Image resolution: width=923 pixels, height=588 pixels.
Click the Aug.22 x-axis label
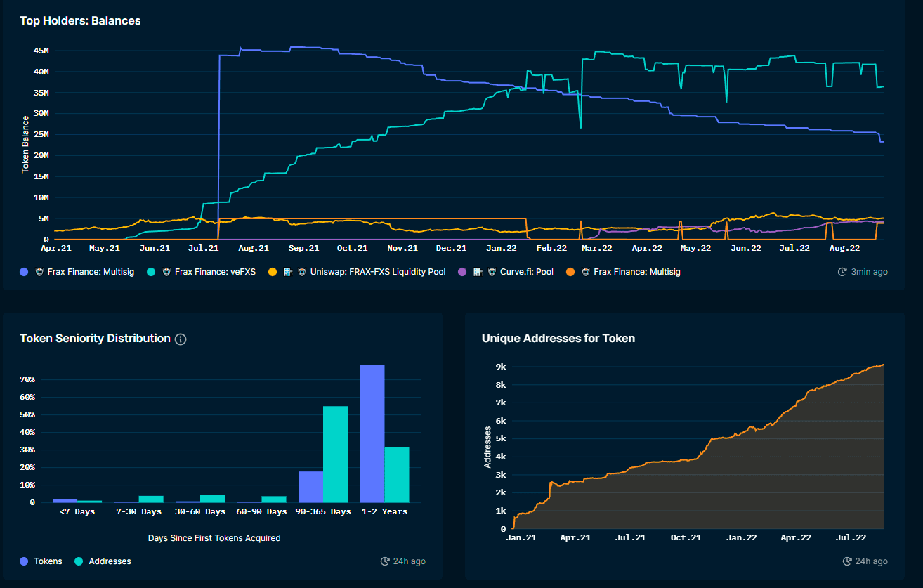coord(844,248)
